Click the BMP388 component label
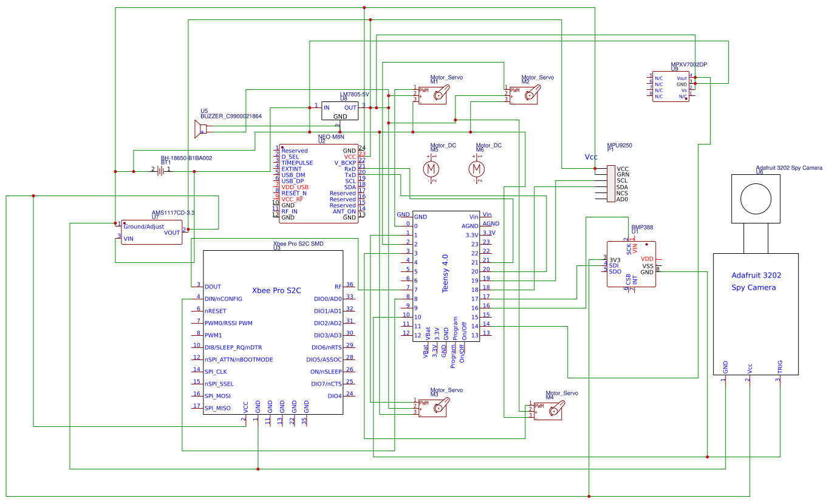 click(x=641, y=226)
